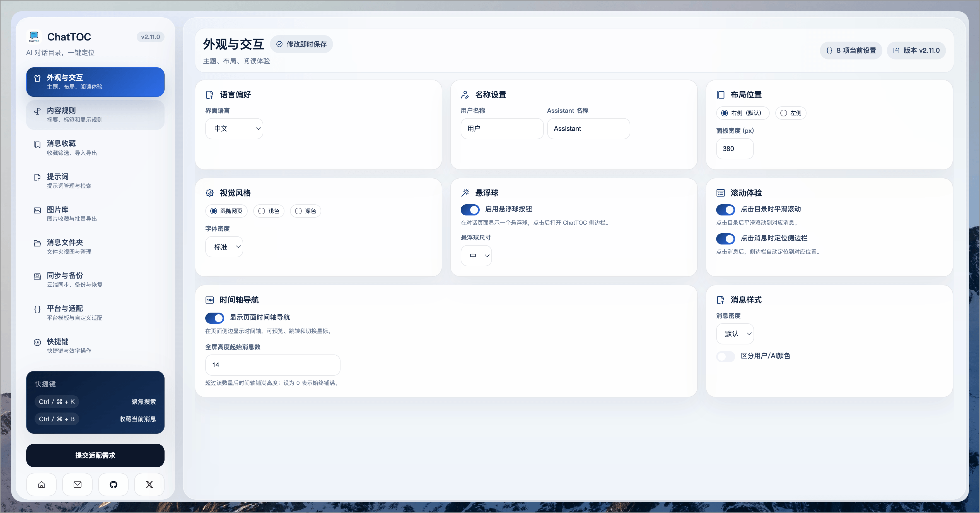Screen dimensions: 980x513
Task: Click the folder icon of 消息文件夹
Action: [37, 243]
